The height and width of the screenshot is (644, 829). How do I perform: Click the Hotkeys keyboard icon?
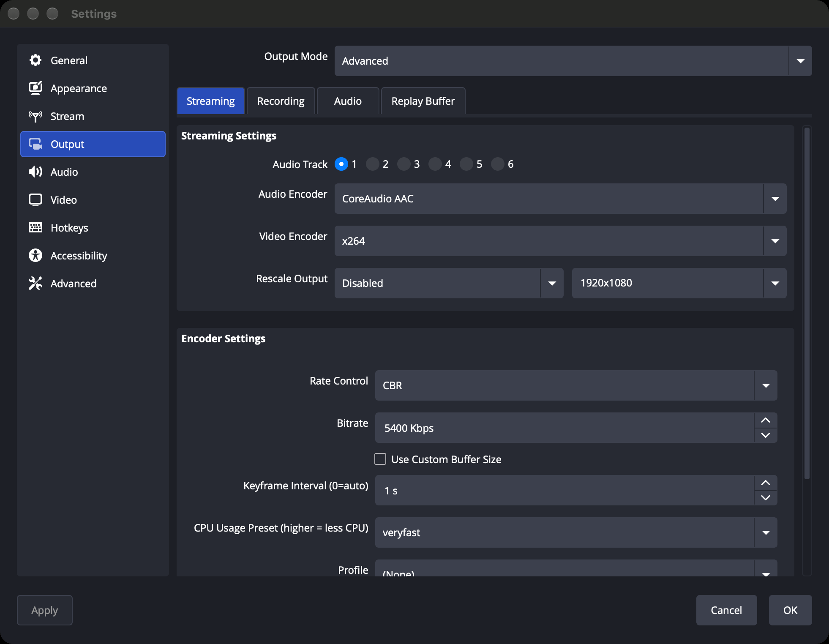[35, 228]
